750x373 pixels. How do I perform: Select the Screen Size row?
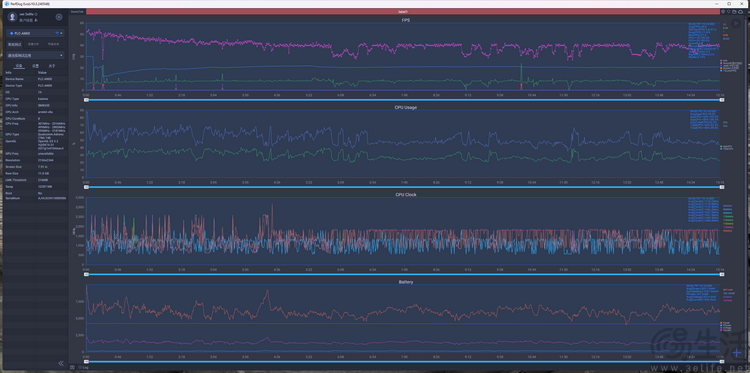(35, 166)
